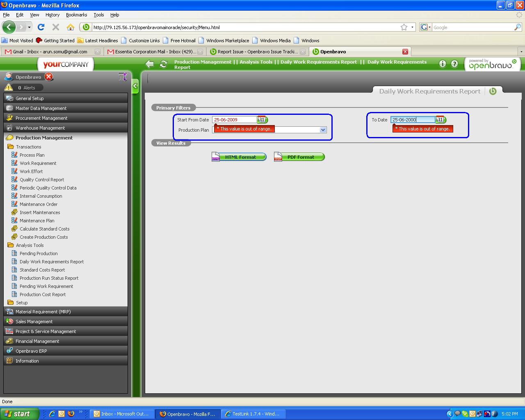Click the Openbravo logo icon beside report title
Image resolution: width=525 pixels, height=420 pixels.
point(493,91)
